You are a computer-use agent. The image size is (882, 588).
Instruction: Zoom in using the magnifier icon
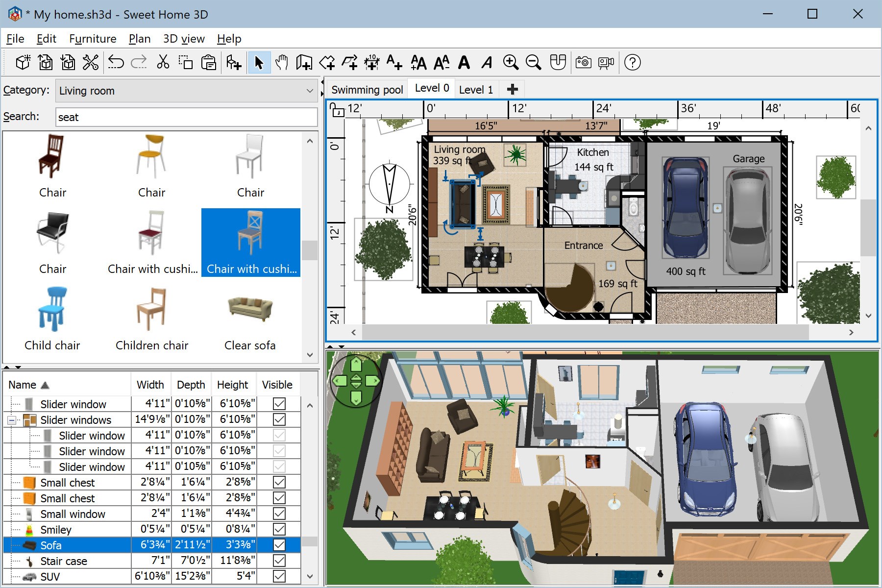pos(511,62)
